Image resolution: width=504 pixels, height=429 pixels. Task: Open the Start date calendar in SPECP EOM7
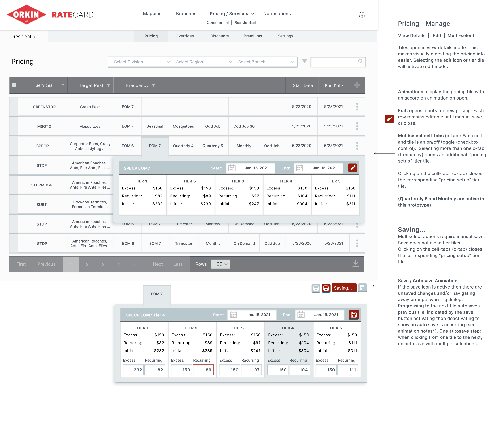(x=232, y=168)
